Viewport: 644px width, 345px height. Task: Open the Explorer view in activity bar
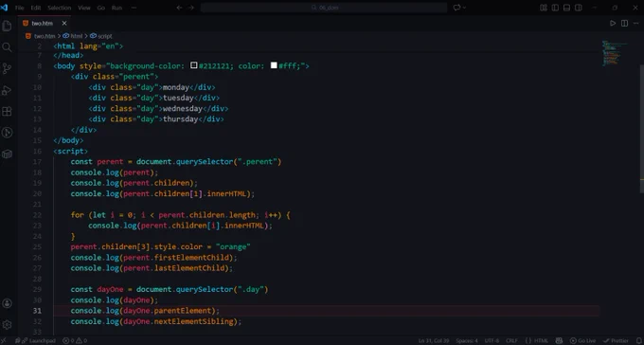7,26
